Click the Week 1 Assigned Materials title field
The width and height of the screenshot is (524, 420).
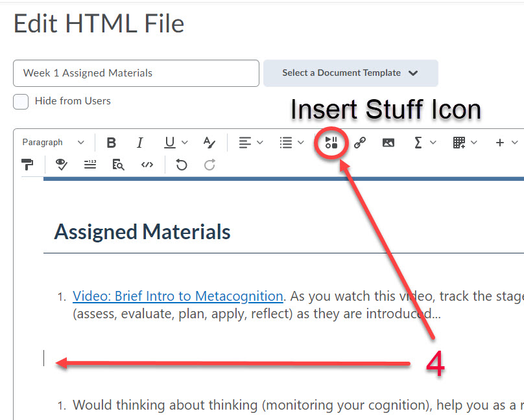point(136,73)
